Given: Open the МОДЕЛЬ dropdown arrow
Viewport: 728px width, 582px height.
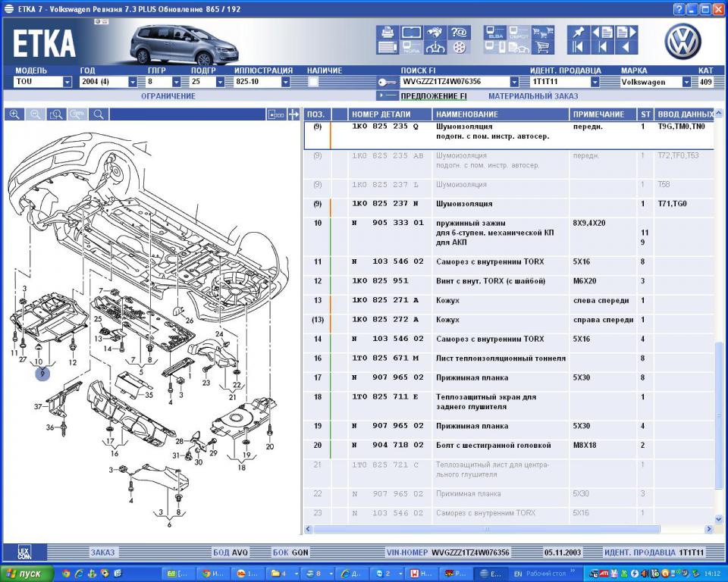Looking at the screenshot, I should pos(67,82).
